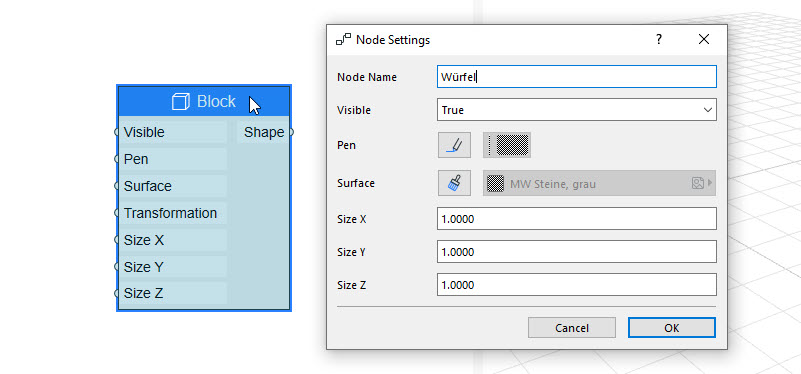Click the small arrow beside surface image icon

pos(710,183)
